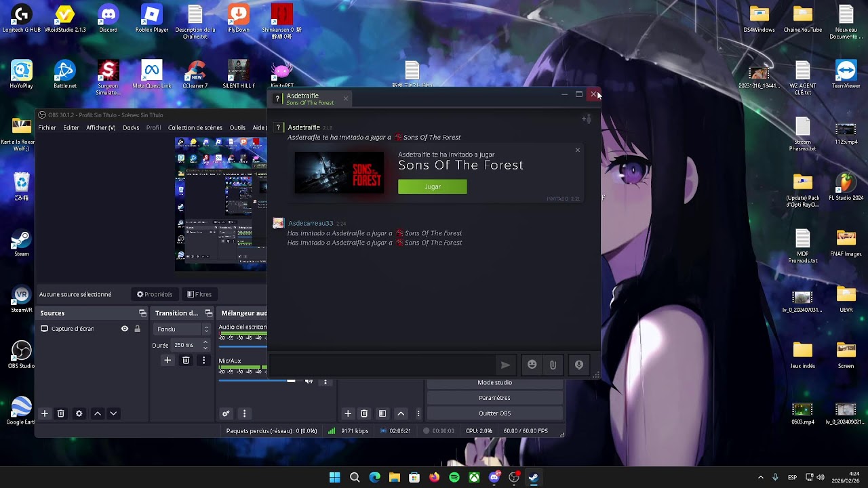Open scene filters icon
The height and width of the screenshot is (488, 868).
pos(382,413)
